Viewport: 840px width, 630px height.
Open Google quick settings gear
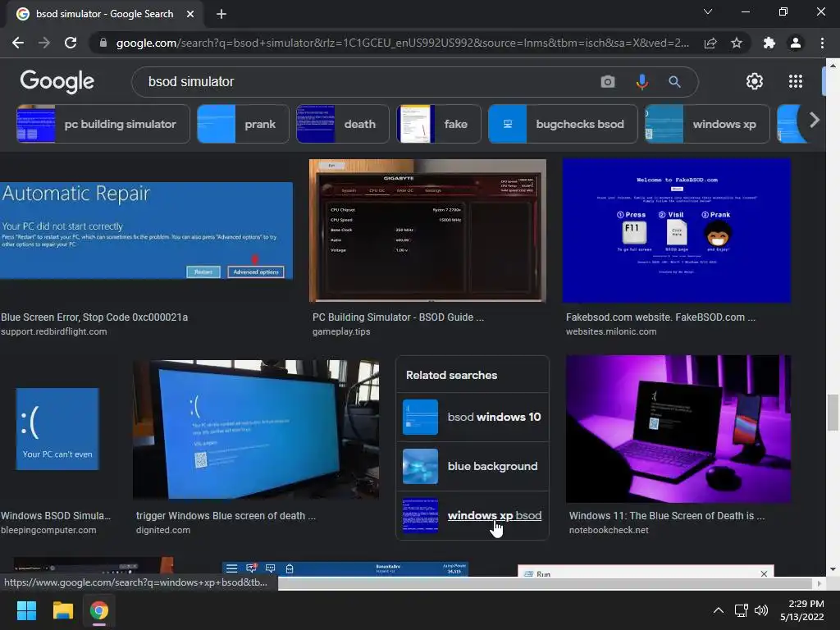(755, 81)
